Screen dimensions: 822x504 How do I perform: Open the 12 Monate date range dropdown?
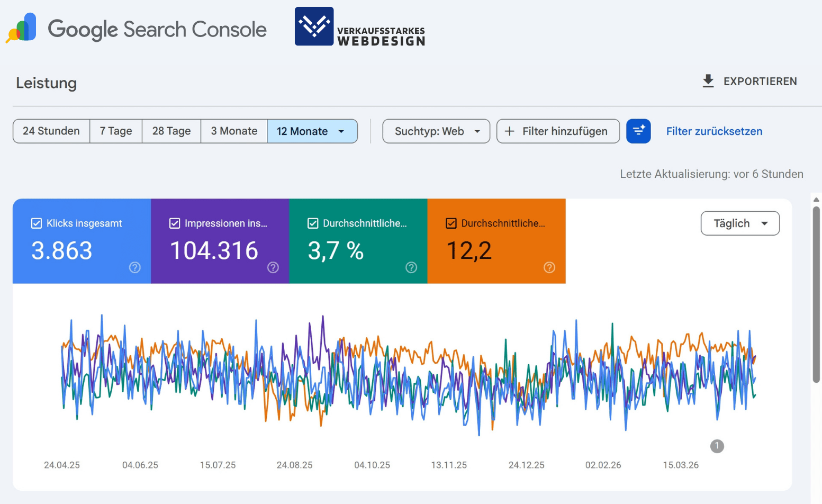[312, 131]
